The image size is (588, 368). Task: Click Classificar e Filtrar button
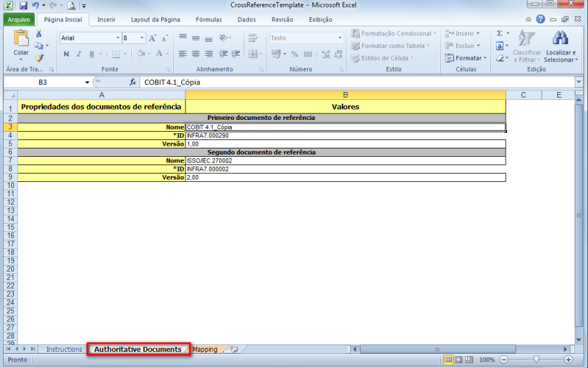click(x=527, y=47)
